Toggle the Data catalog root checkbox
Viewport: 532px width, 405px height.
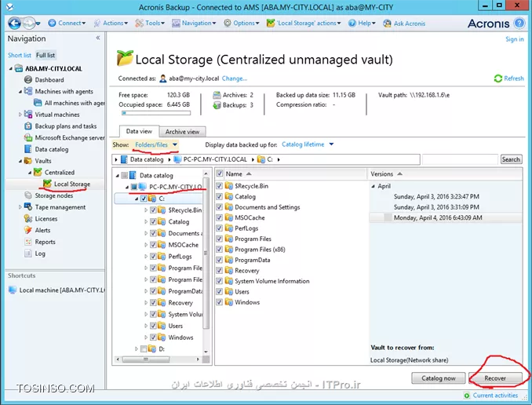tap(125, 176)
